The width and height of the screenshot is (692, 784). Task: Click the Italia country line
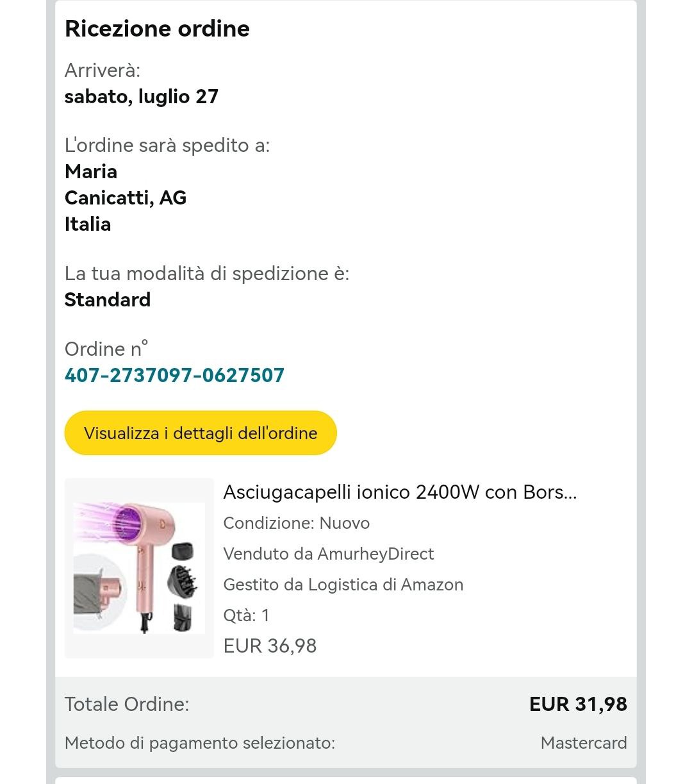coord(88,224)
